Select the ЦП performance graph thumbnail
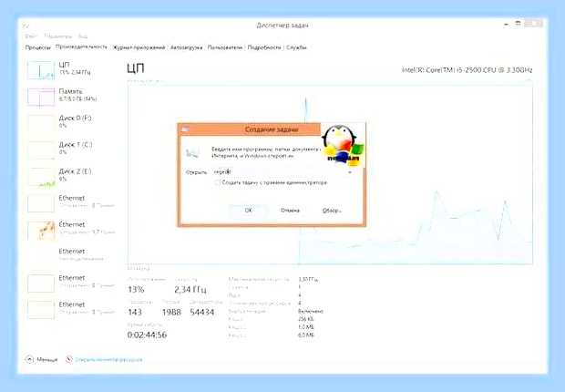 (41, 70)
